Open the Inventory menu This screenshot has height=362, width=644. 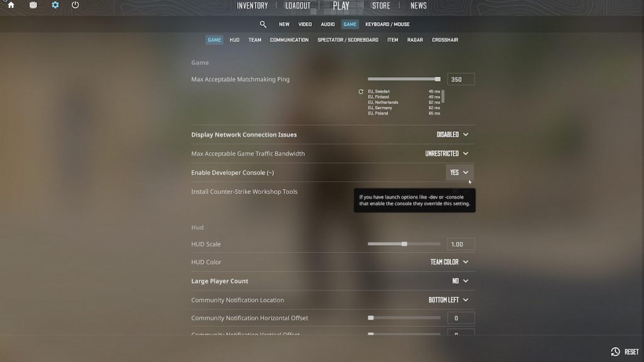tap(252, 6)
